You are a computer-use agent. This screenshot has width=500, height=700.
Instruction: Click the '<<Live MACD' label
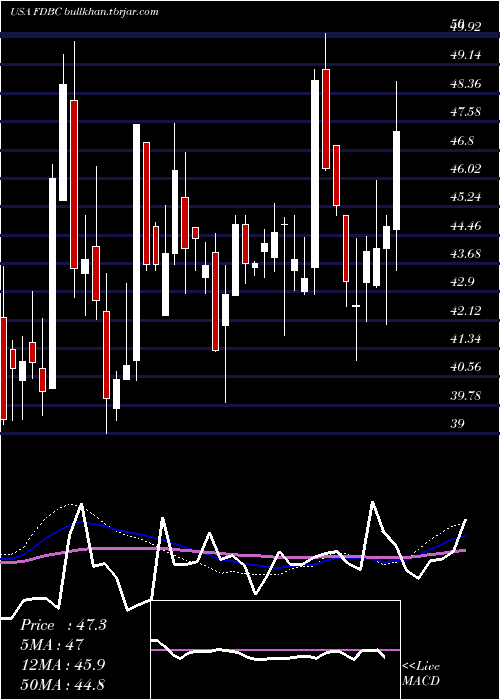[x=421, y=673]
